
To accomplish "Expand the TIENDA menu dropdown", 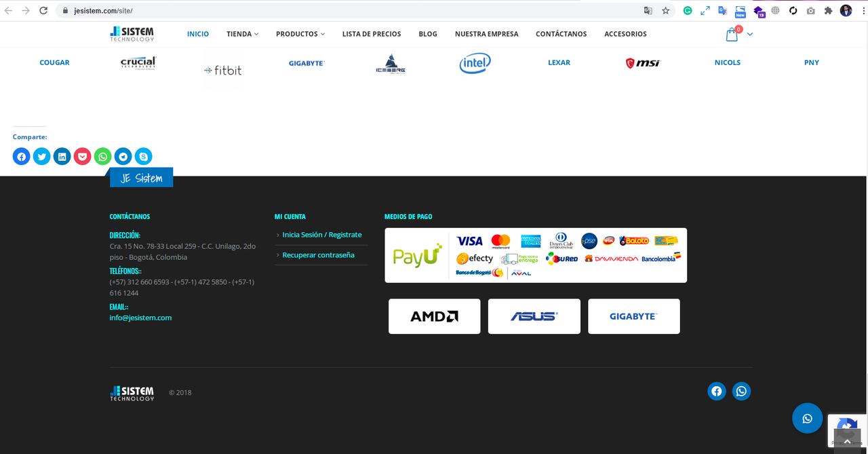I will click(x=243, y=34).
